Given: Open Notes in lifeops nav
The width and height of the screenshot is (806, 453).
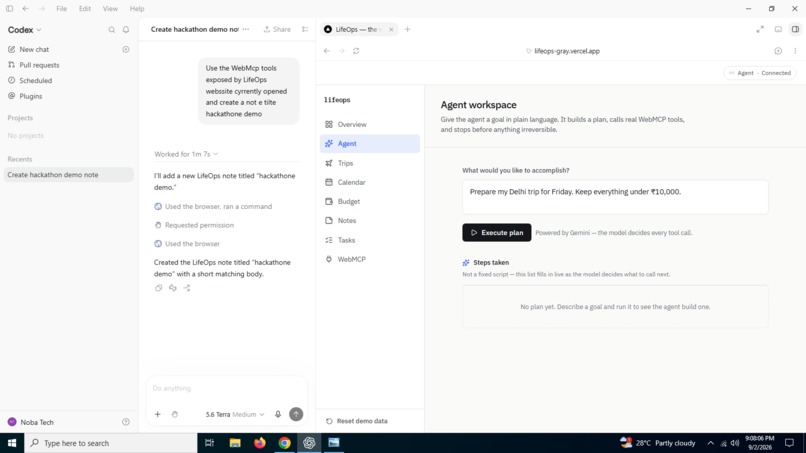Looking at the screenshot, I should [x=370, y=221].
